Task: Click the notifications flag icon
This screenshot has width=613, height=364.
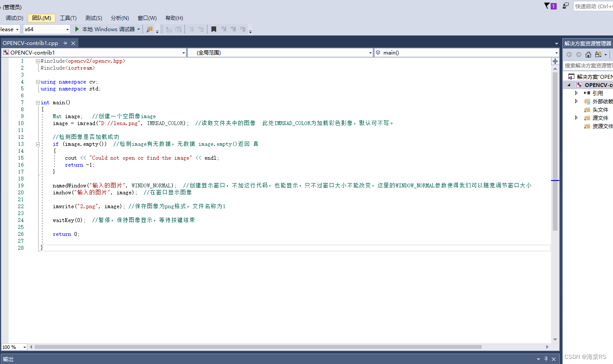Action: pyautogui.click(x=550, y=6)
